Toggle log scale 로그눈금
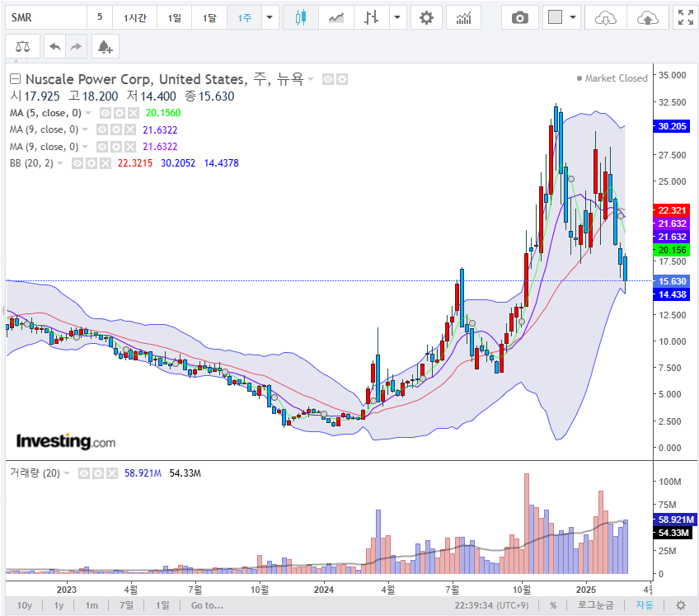Screen dimensions: 699x616 click(596, 605)
